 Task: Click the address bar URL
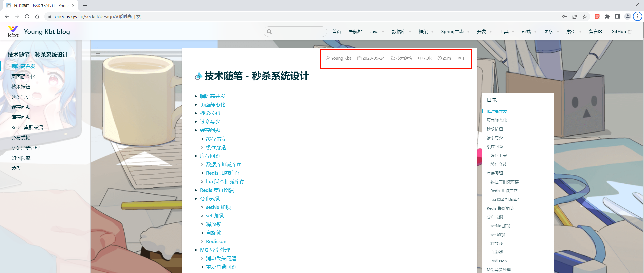pyautogui.click(x=98, y=17)
